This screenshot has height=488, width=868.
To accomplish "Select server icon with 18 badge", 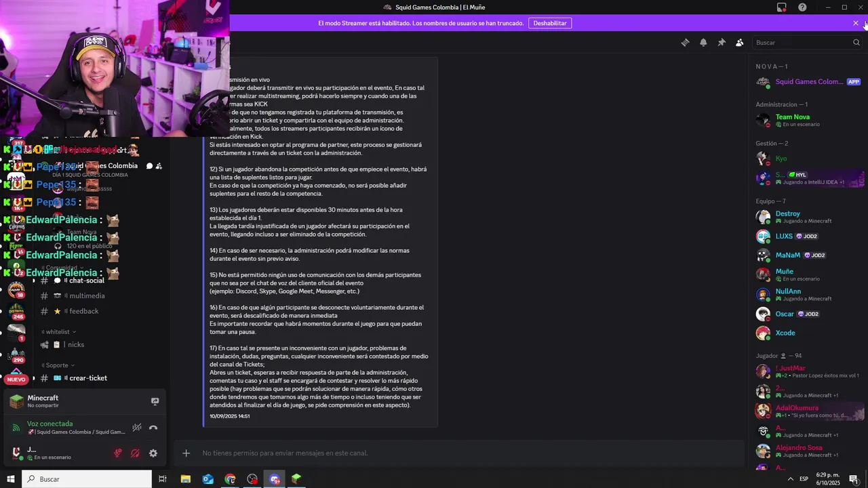I will pyautogui.click(x=16, y=290).
